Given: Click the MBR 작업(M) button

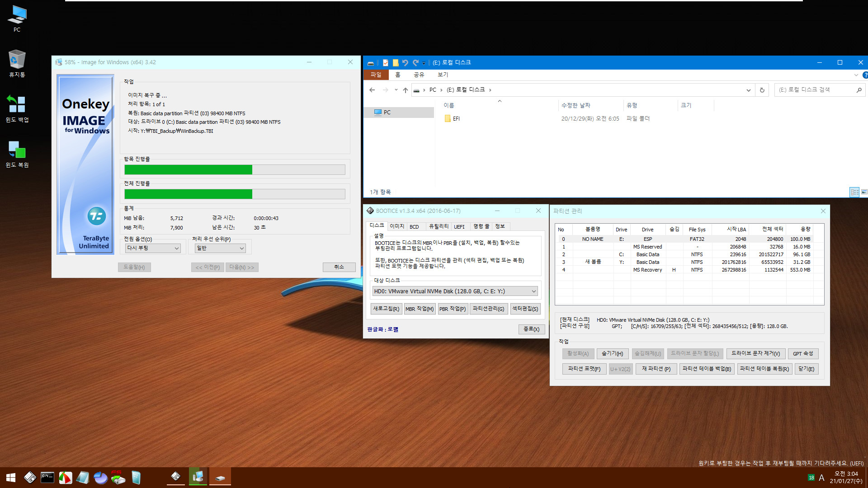Looking at the screenshot, I should (420, 309).
